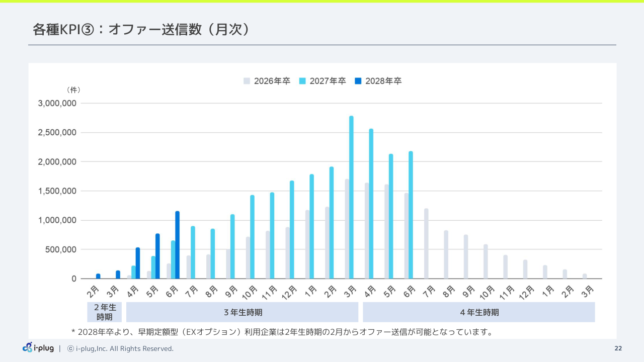Screen dimensions: 644x362
Task: Click the 2028年卒 dark blue bar for 4月
Action: (138, 263)
